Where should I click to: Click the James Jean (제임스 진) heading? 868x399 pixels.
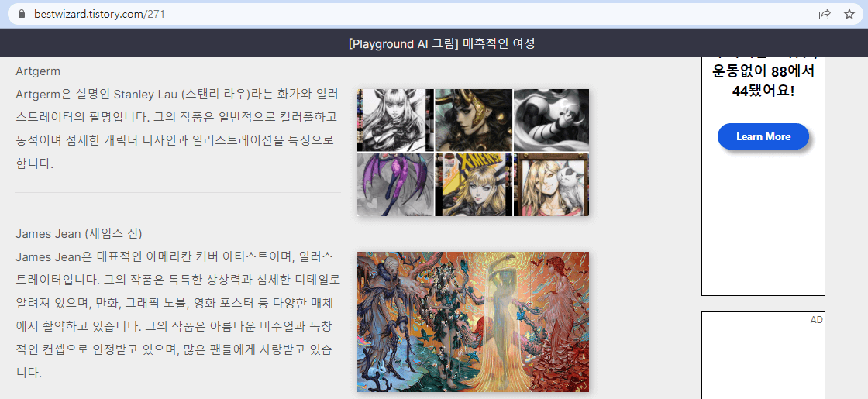coord(79,233)
